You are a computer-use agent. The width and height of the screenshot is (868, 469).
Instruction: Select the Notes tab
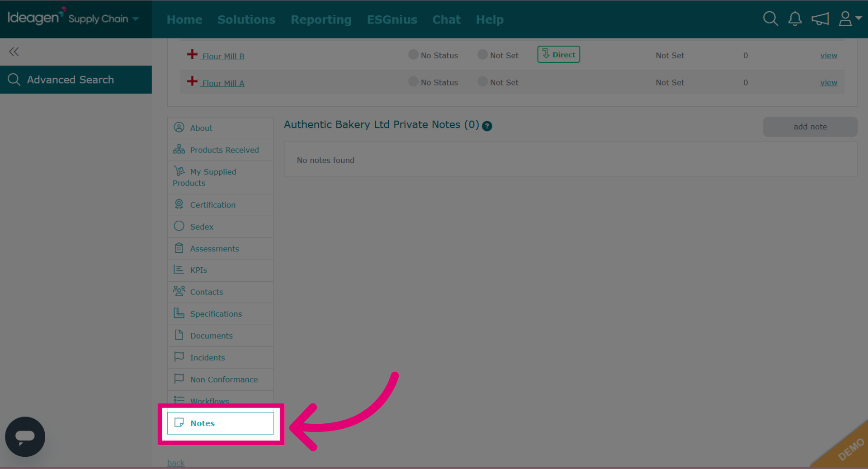tap(221, 423)
